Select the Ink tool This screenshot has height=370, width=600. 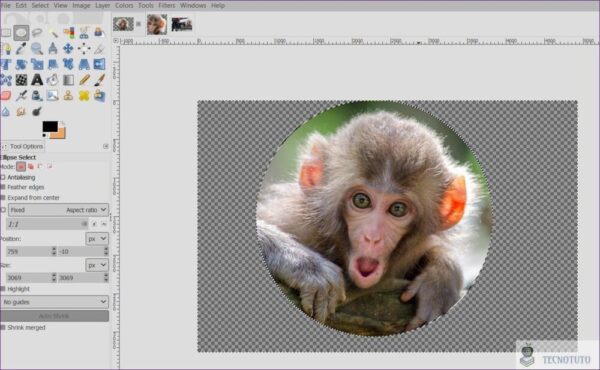37,95
